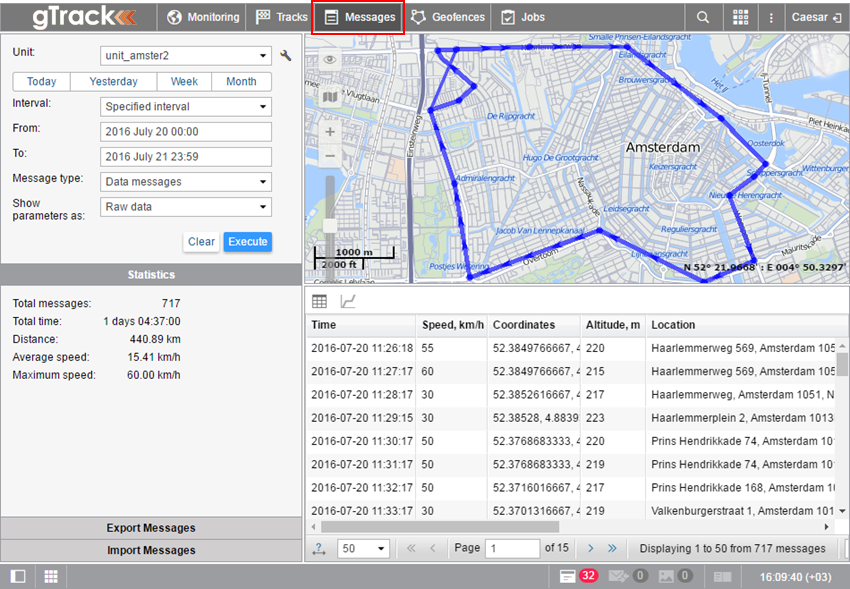Expand the Unit dropdown unit_amster2
The height and width of the screenshot is (589, 850).
click(x=186, y=55)
